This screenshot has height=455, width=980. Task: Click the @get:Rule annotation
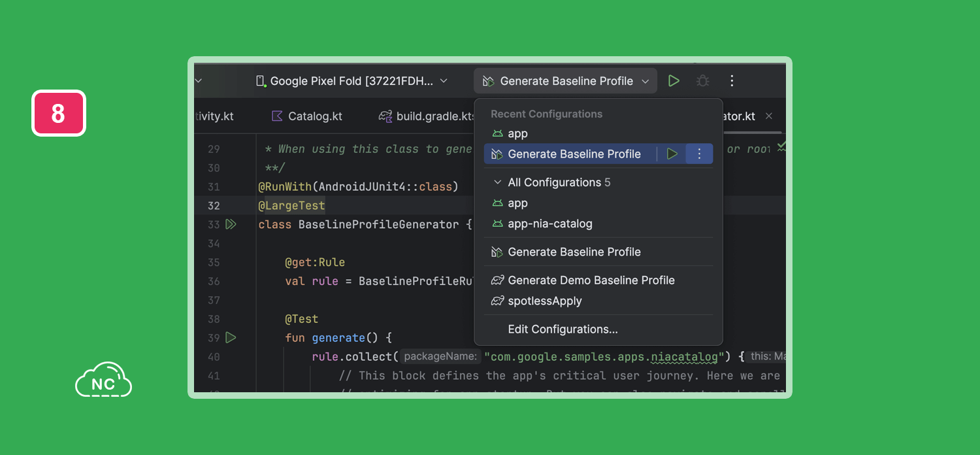coord(315,262)
